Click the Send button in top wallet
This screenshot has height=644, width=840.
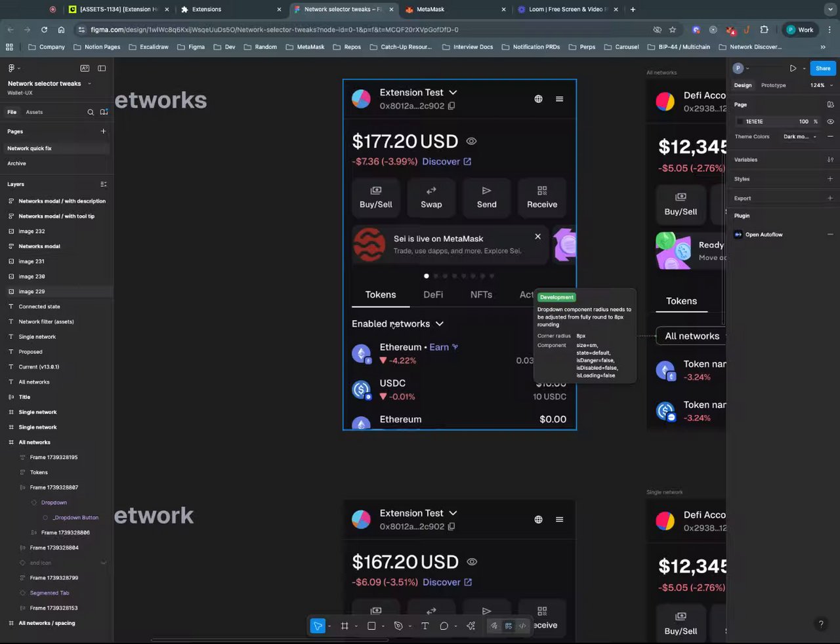[x=486, y=197]
